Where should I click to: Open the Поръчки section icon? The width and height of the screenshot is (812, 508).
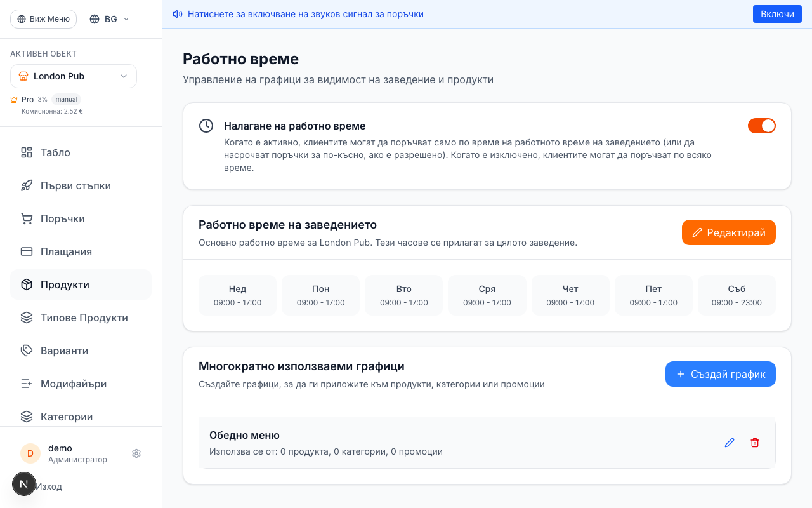point(26,218)
